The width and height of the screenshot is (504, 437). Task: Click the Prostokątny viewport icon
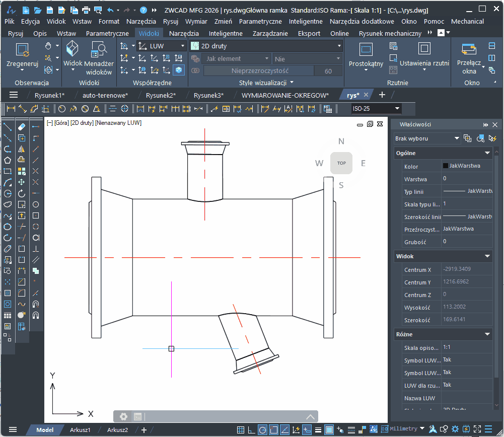[x=366, y=49]
